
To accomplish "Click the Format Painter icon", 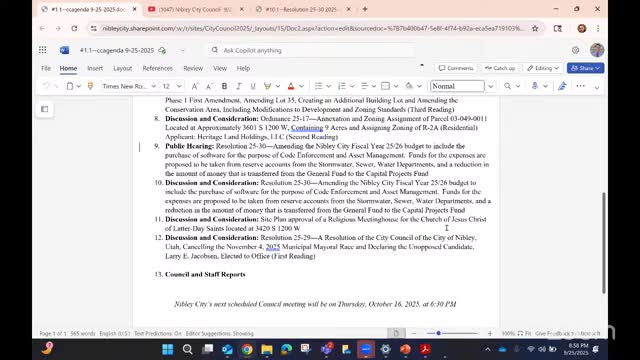I will pos(90,86).
